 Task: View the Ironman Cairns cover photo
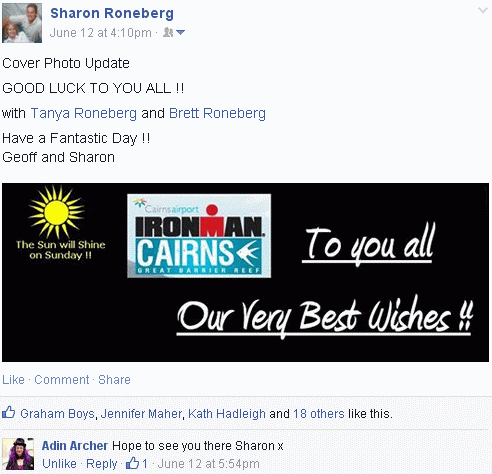coord(245,272)
